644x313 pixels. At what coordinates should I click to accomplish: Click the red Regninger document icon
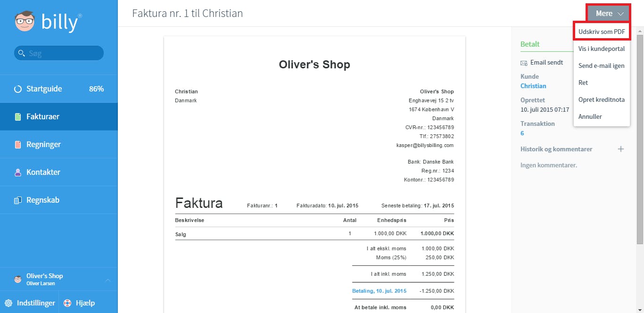click(x=18, y=144)
